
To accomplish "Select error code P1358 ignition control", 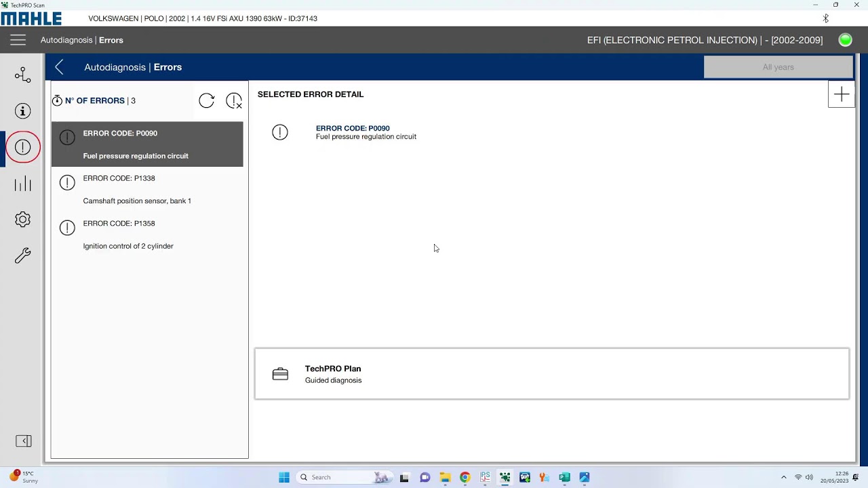I will pyautogui.click(x=147, y=235).
